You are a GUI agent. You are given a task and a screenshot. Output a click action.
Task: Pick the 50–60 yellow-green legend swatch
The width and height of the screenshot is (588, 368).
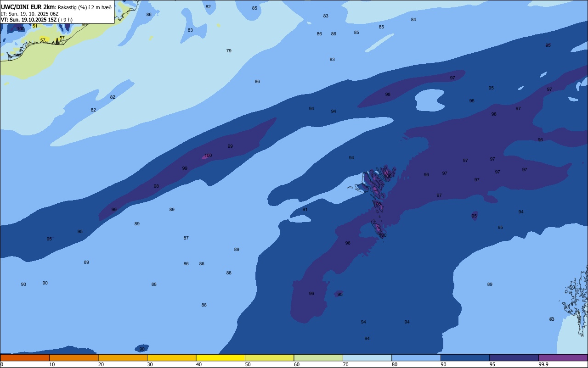tap(269, 357)
